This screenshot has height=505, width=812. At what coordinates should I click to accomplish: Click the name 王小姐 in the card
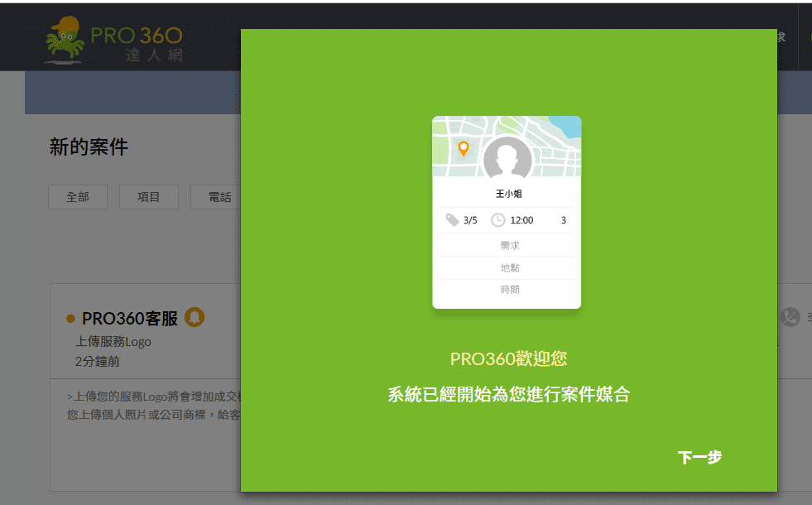(x=508, y=194)
